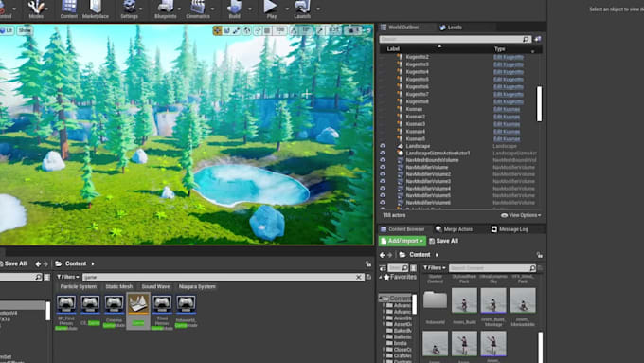This screenshot has width=644, height=363.
Task: Click the Build toolbar icon
Action: (x=235, y=9)
